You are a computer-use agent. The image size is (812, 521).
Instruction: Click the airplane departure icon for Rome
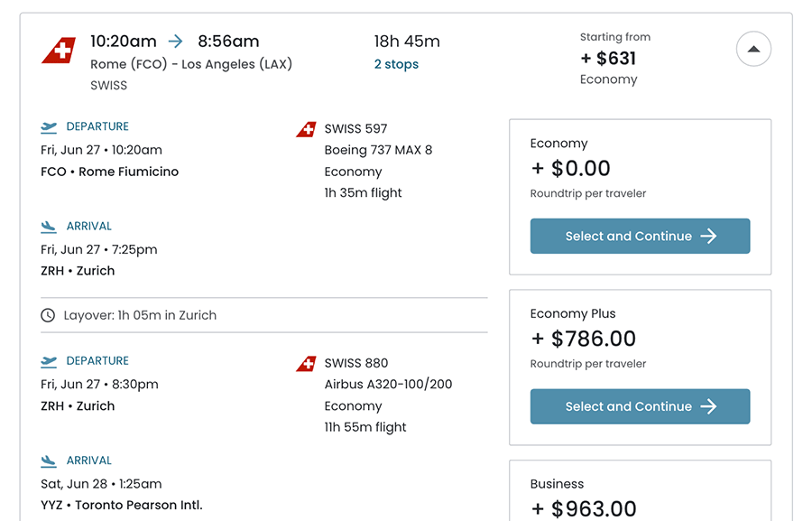(49, 127)
